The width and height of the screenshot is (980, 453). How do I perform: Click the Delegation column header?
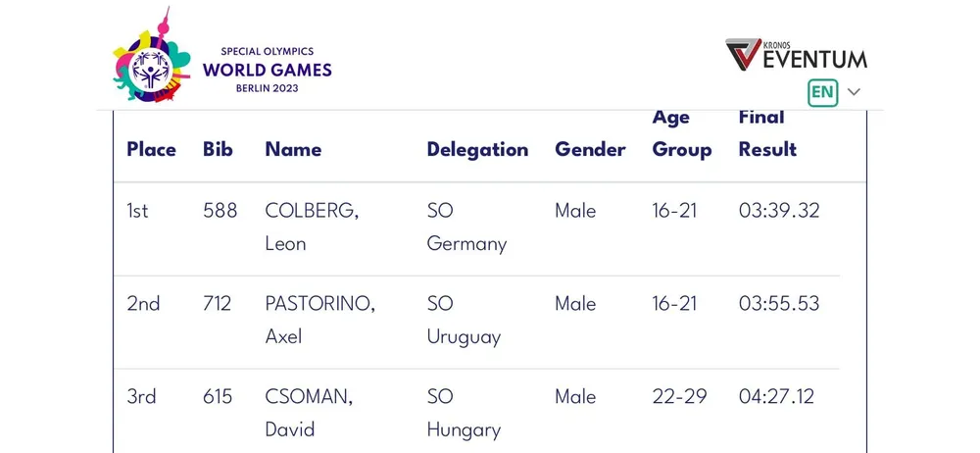[477, 149]
